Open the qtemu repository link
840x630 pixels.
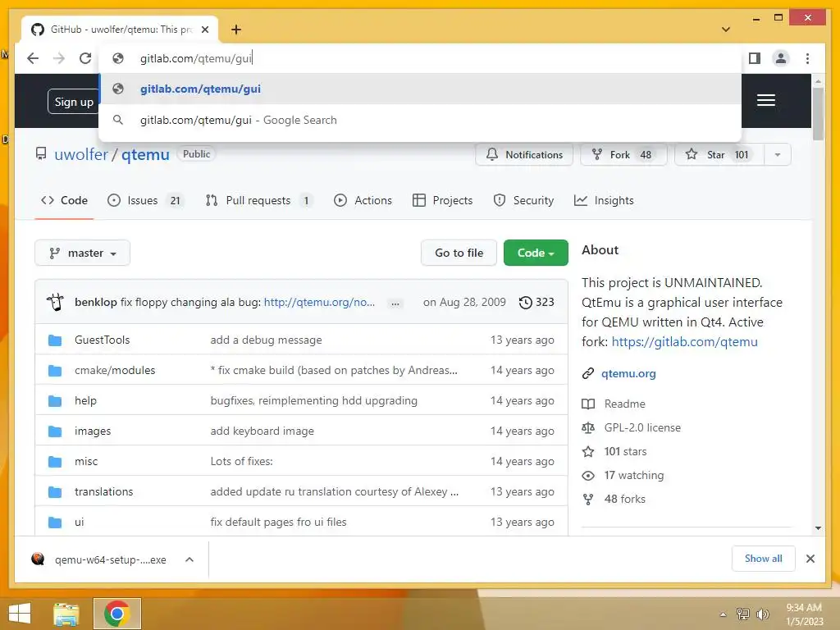point(145,154)
